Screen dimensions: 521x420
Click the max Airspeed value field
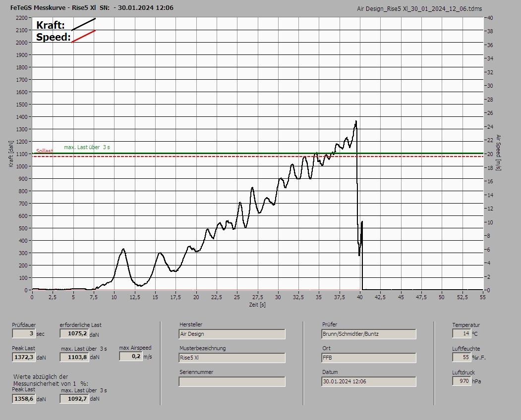(130, 356)
